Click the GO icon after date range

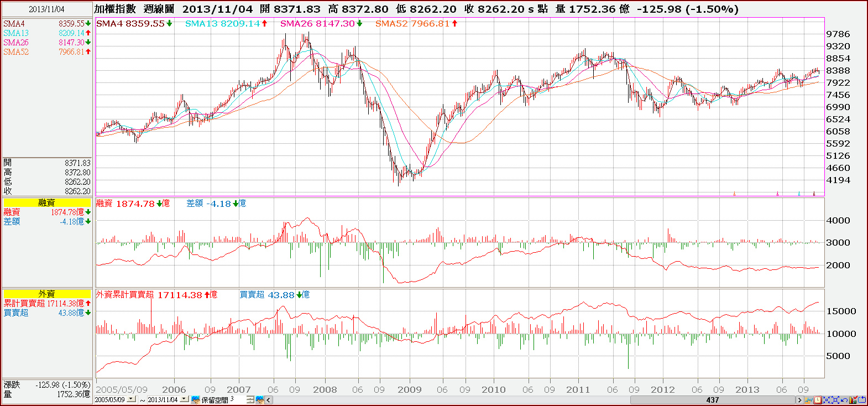point(195,399)
